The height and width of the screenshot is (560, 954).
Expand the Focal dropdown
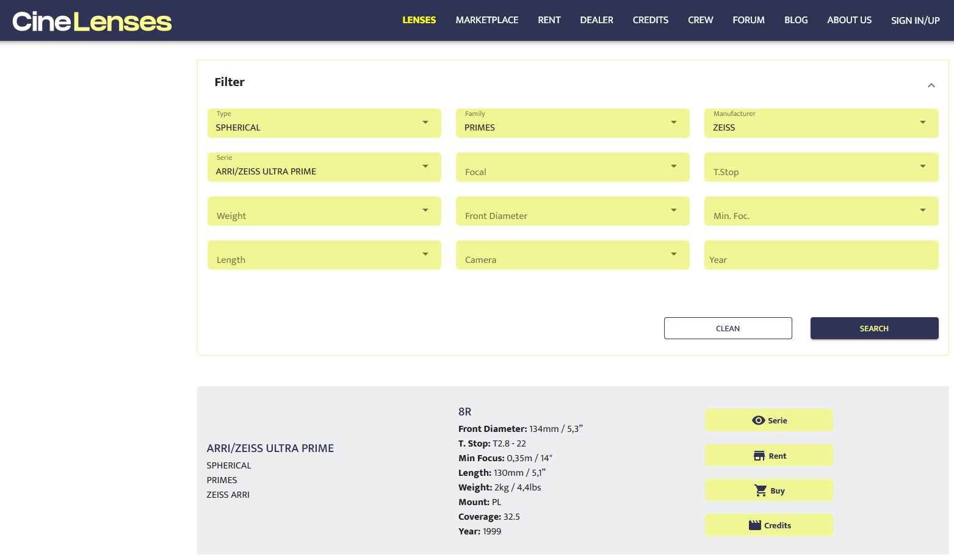(x=573, y=167)
